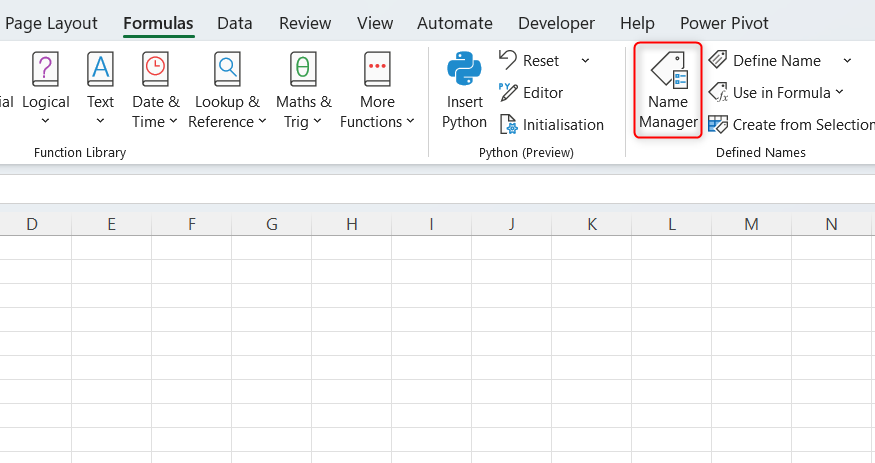Viewport: 875px width, 463px height.
Task: Open the Review tab
Action: (x=305, y=23)
